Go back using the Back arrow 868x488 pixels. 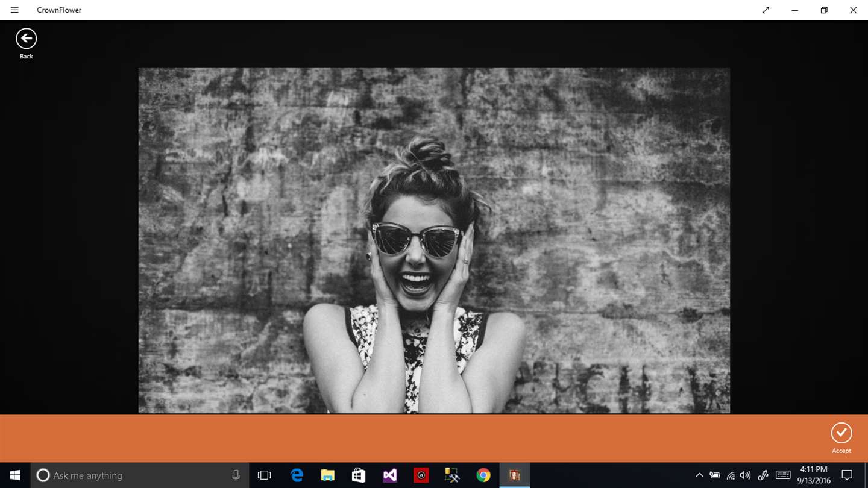click(x=26, y=39)
